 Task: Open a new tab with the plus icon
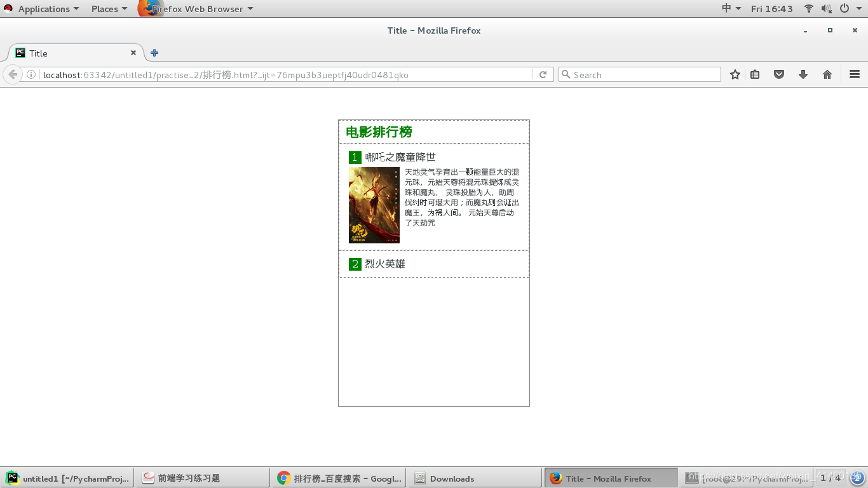154,53
